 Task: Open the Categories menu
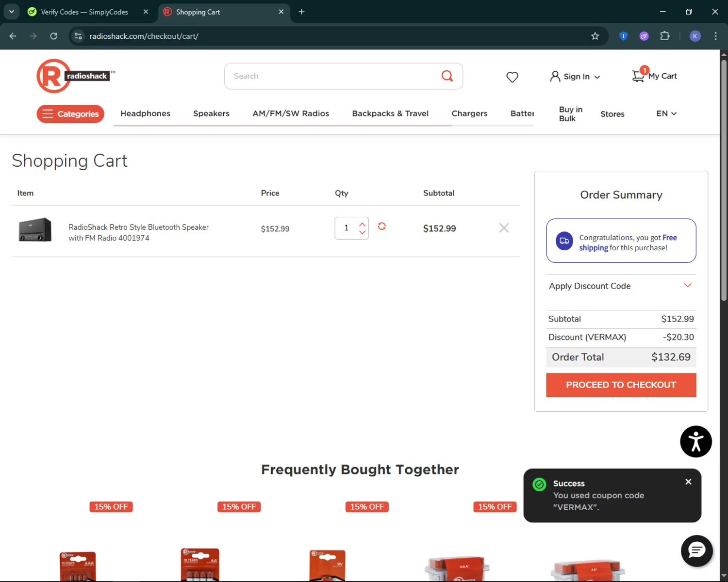pos(70,114)
